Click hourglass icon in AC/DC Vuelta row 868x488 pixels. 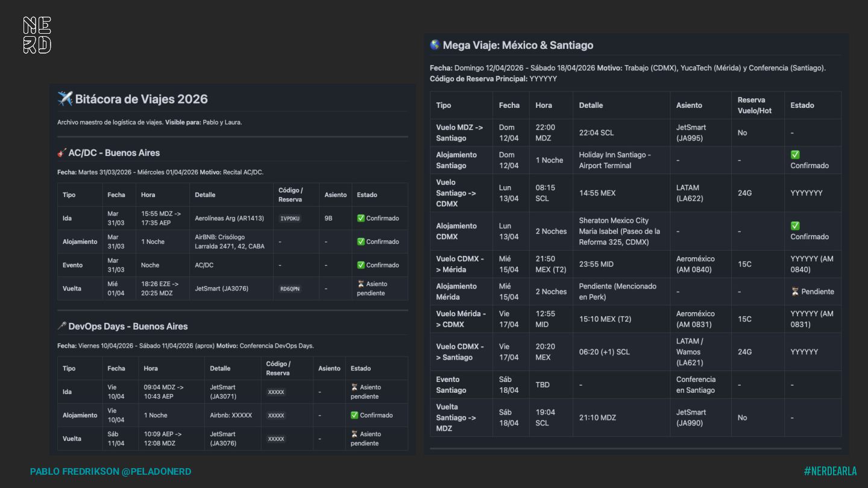click(x=361, y=284)
